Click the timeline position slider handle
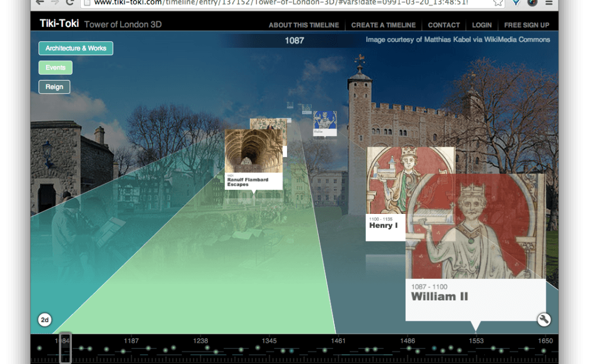589x364 pixels. tap(66, 347)
